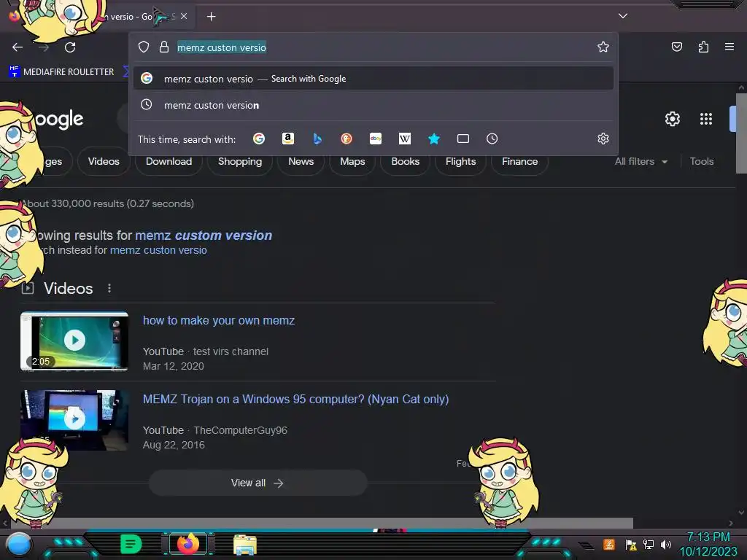Open the Firefox hamburger menu
This screenshot has height=560, width=747.
[x=729, y=47]
